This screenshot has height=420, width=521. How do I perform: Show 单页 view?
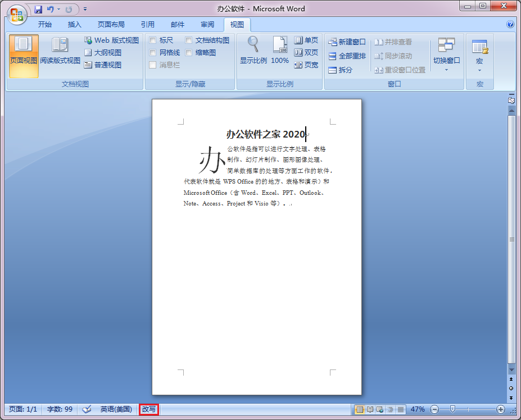pos(306,40)
